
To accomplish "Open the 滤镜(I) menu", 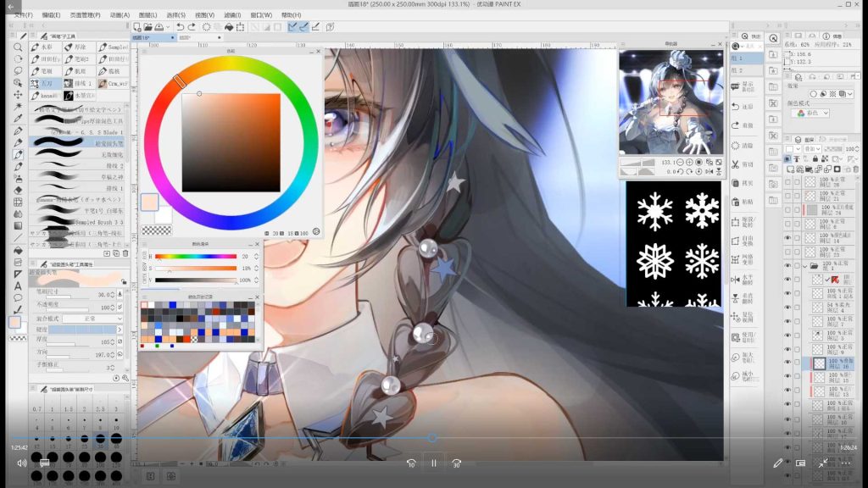I will (232, 15).
